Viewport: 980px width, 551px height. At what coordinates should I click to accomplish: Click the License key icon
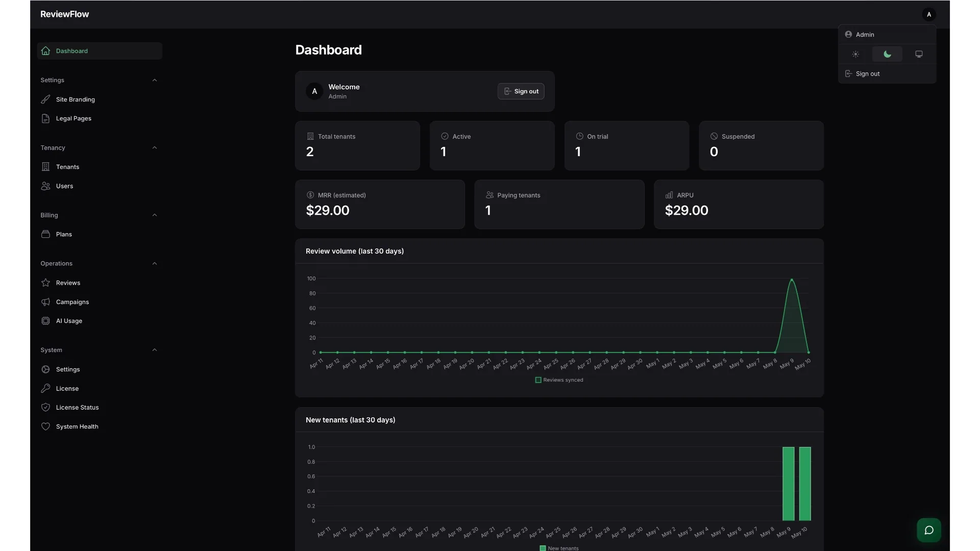(45, 388)
